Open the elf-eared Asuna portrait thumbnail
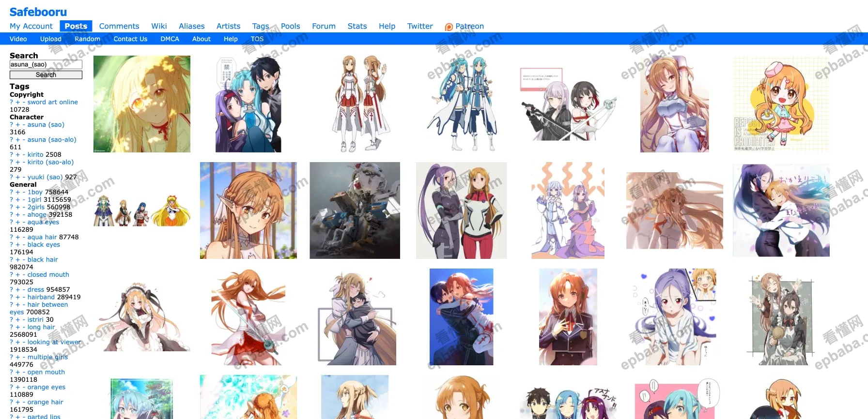The height and width of the screenshot is (419, 868). coord(248,210)
